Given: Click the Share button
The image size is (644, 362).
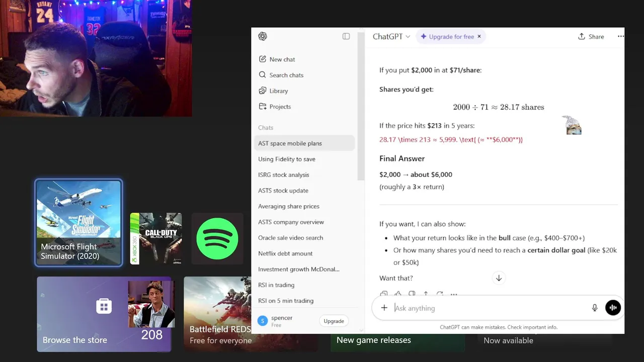Looking at the screenshot, I should coord(591,37).
